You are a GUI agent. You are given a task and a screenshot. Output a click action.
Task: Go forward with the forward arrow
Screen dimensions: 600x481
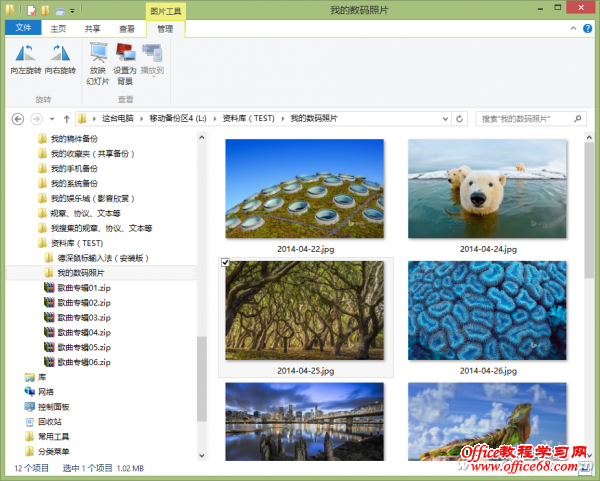coord(36,119)
